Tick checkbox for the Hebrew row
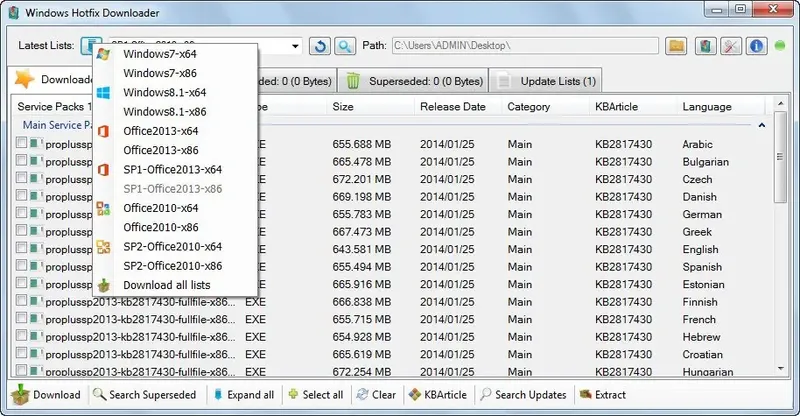This screenshot has width=800, height=416. coord(21,335)
